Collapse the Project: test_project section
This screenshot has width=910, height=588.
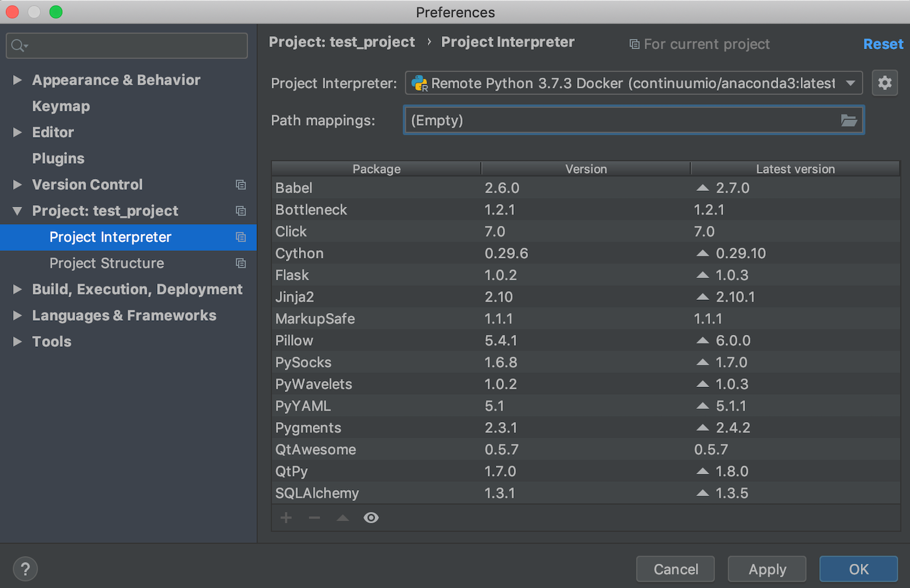[x=17, y=211]
